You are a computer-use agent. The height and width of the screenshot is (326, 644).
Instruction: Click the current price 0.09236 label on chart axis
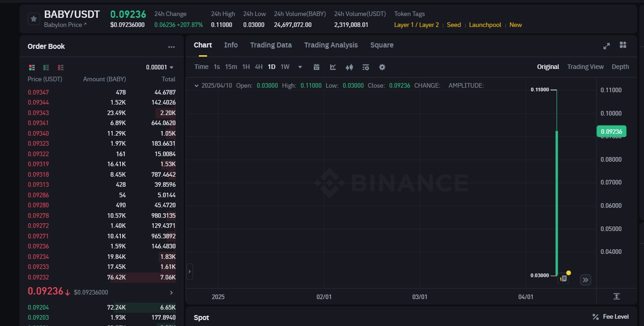coord(611,131)
